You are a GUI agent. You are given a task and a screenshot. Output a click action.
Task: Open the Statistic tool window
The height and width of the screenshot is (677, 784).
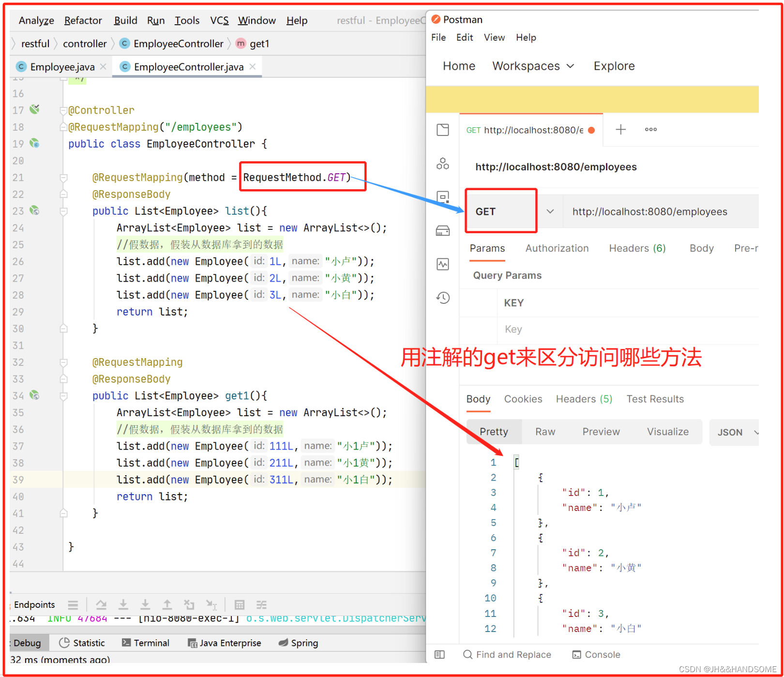point(82,643)
